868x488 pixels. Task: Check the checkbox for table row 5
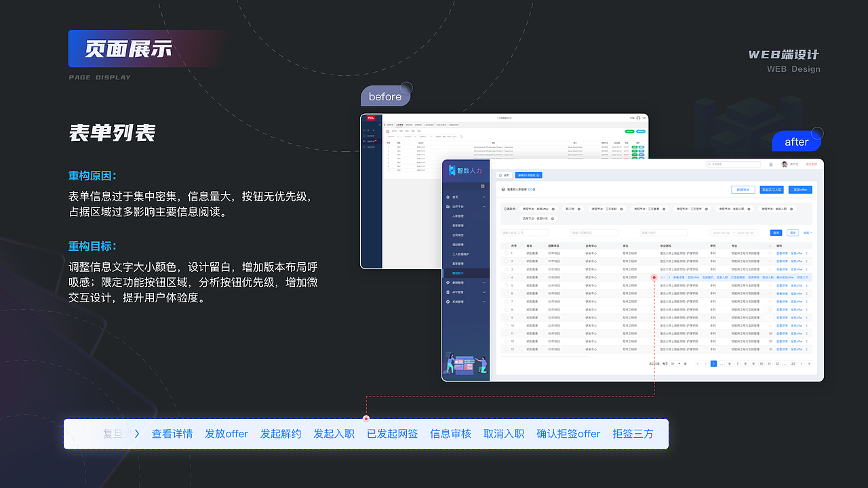[x=506, y=285]
